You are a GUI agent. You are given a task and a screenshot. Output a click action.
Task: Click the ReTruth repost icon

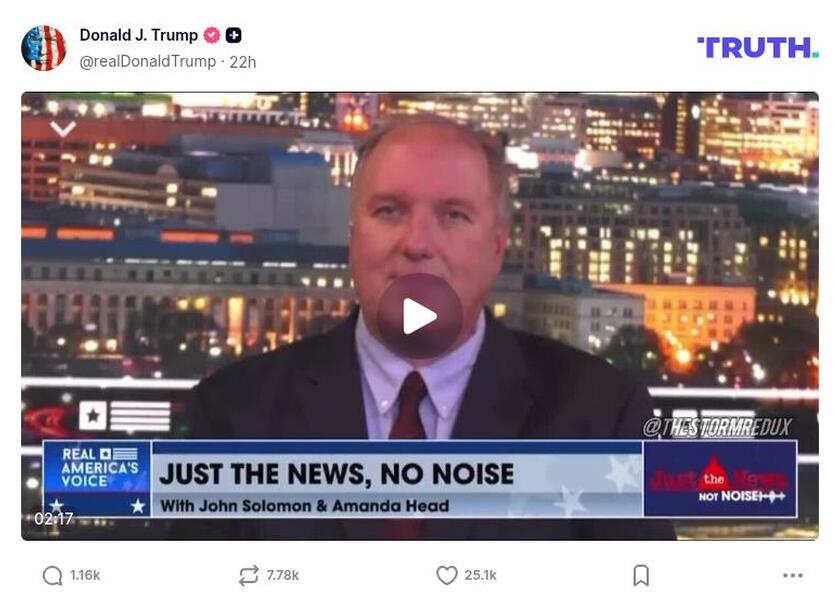[249, 575]
